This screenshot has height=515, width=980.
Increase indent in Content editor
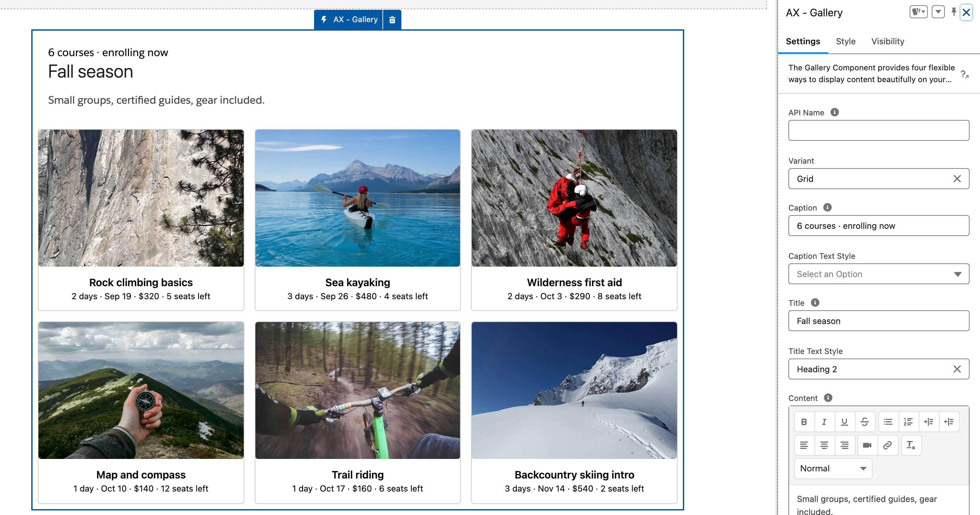click(929, 422)
